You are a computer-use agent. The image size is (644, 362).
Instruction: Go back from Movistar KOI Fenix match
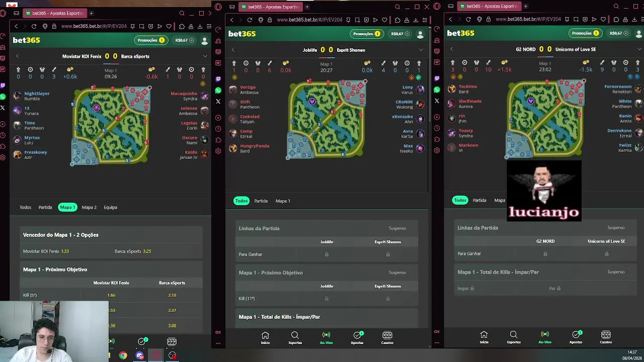coord(17,56)
